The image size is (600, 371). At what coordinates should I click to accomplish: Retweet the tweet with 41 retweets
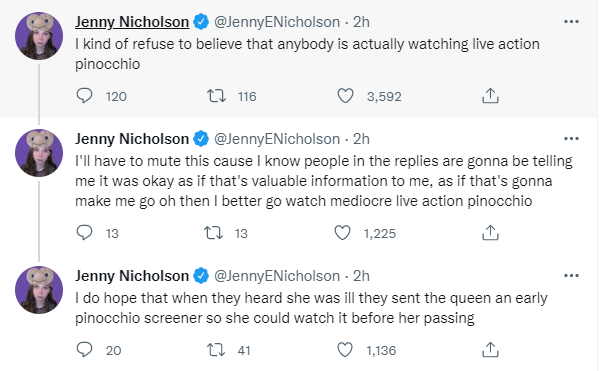[216, 350]
